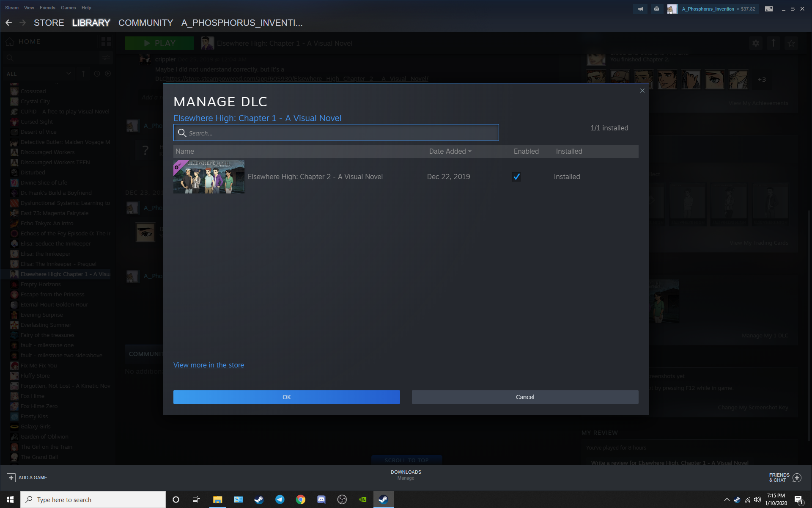Click the Cancel button
812x508 pixels.
tap(525, 397)
